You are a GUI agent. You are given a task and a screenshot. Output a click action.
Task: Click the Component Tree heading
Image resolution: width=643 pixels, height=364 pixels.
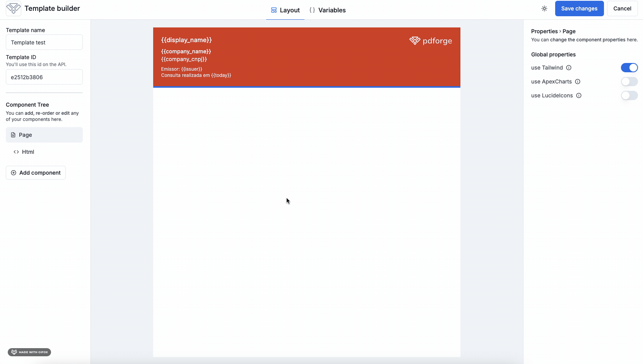click(x=27, y=105)
